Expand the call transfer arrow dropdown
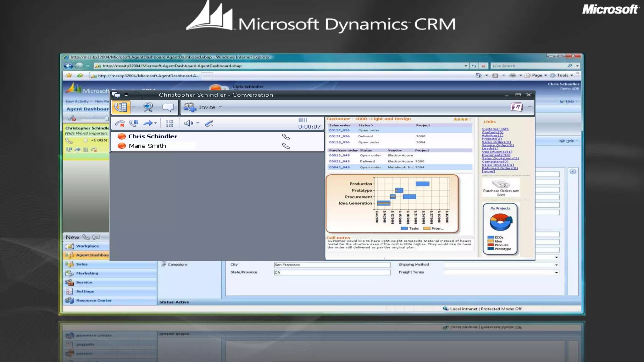This screenshot has height=362, width=644. (x=155, y=123)
